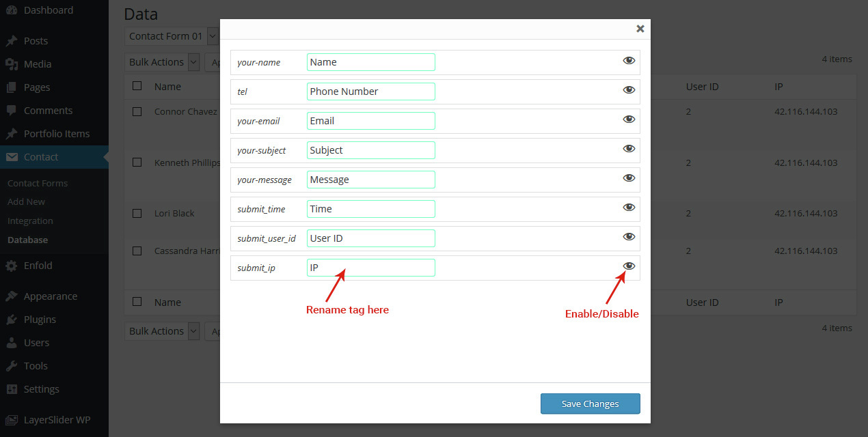Open the Contact Forms submenu item
This screenshot has width=868, height=437.
pos(38,183)
